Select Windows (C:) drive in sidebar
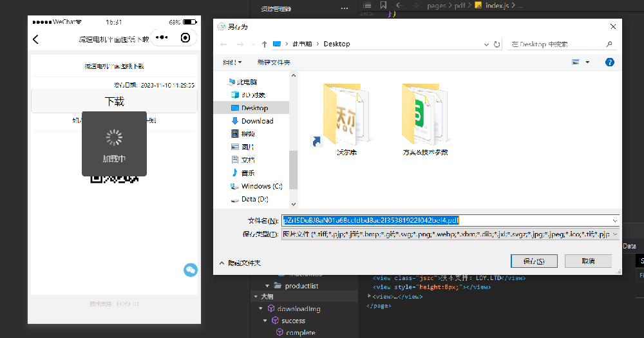The image size is (644, 338). click(x=261, y=186)
